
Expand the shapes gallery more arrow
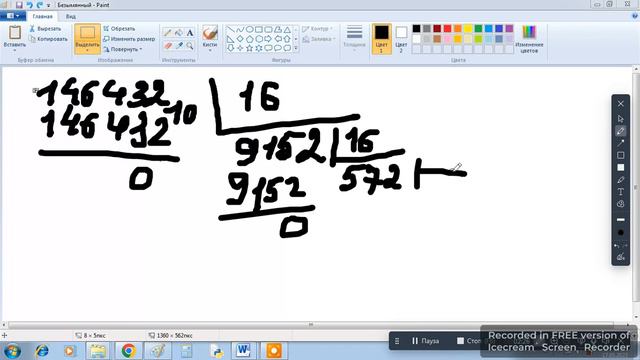pyautogui.click(x=296, y=49)
